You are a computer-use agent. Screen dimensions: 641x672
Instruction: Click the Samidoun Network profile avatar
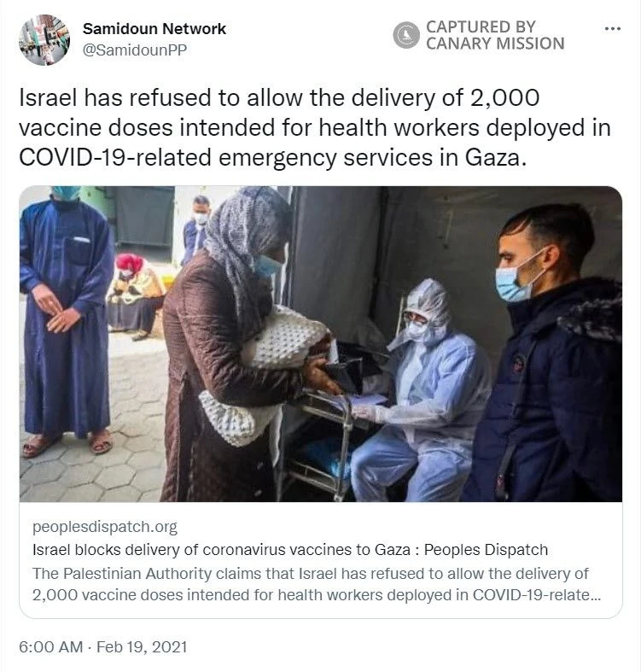(44, 40)
